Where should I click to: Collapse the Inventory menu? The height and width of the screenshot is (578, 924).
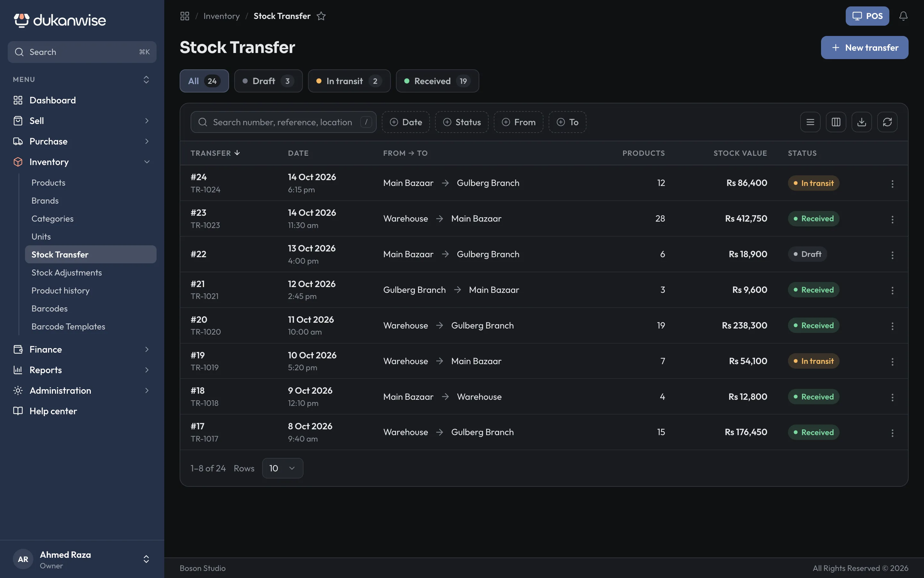[82, 162]
